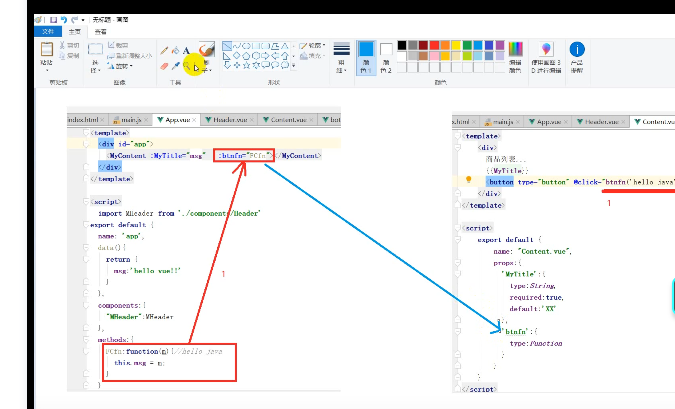Open the line Size (粗细) dropdown
This screenshot has width=675, height=409.
point(342,58)
